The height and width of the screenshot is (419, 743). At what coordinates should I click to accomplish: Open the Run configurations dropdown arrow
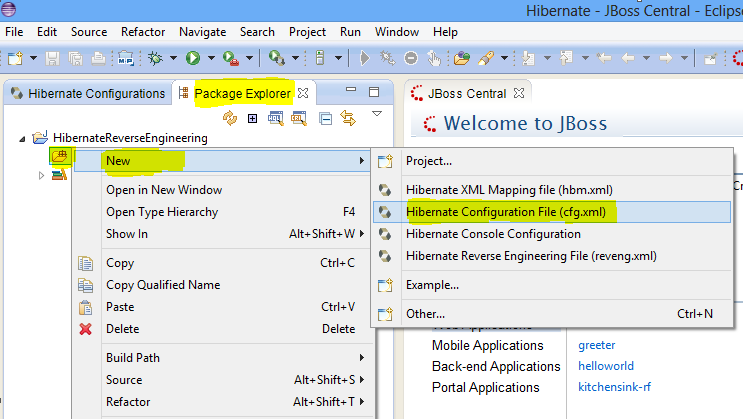[x=211, y=58]
